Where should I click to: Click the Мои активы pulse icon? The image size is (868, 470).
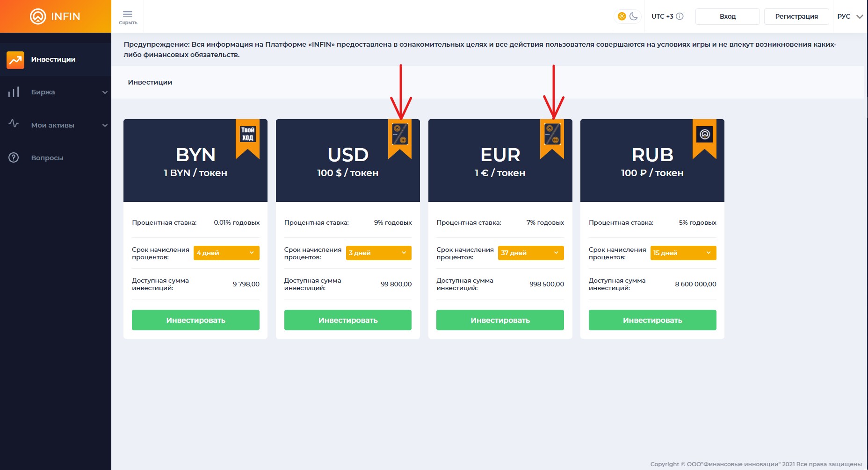coord(14,124)
